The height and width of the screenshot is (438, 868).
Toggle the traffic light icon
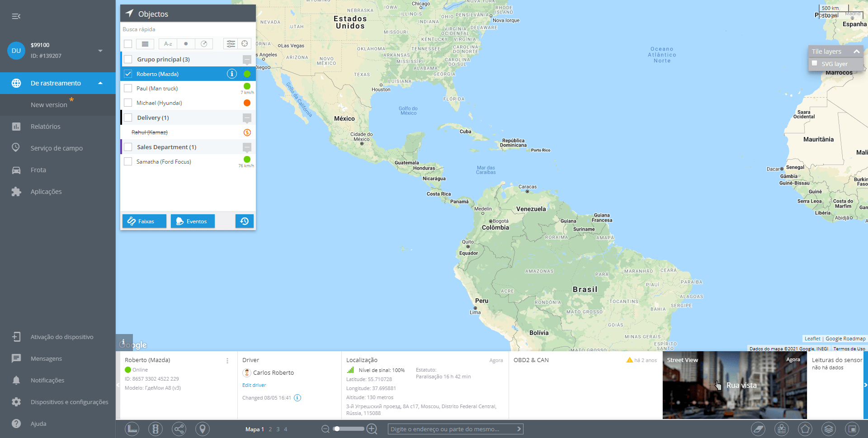156,429
